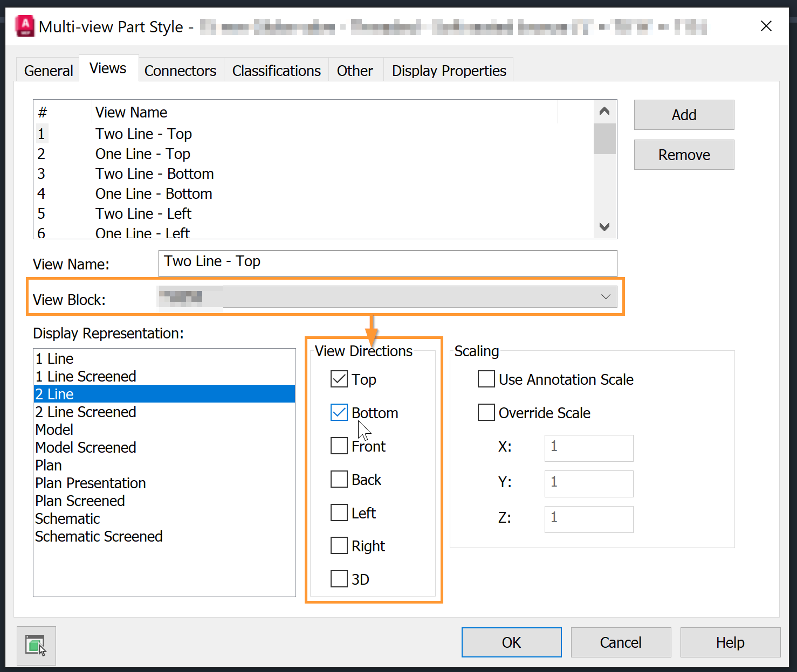
Task: Click the Add button
Action: click(x=684, y=115)
